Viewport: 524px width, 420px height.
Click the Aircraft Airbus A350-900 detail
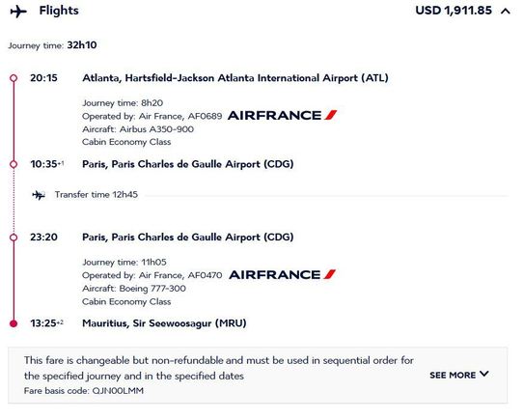coord(138,129)
